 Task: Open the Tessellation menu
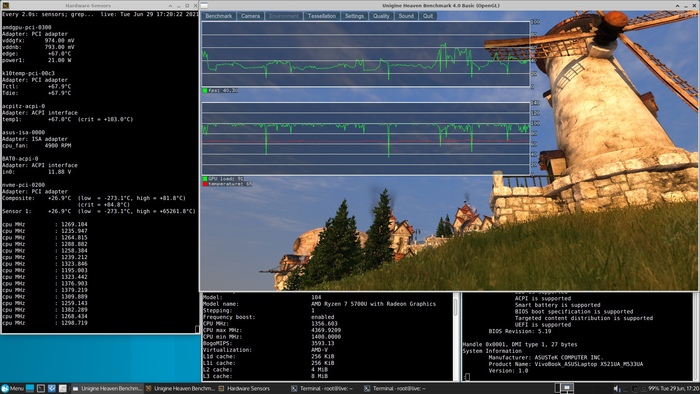click(321, 16)
